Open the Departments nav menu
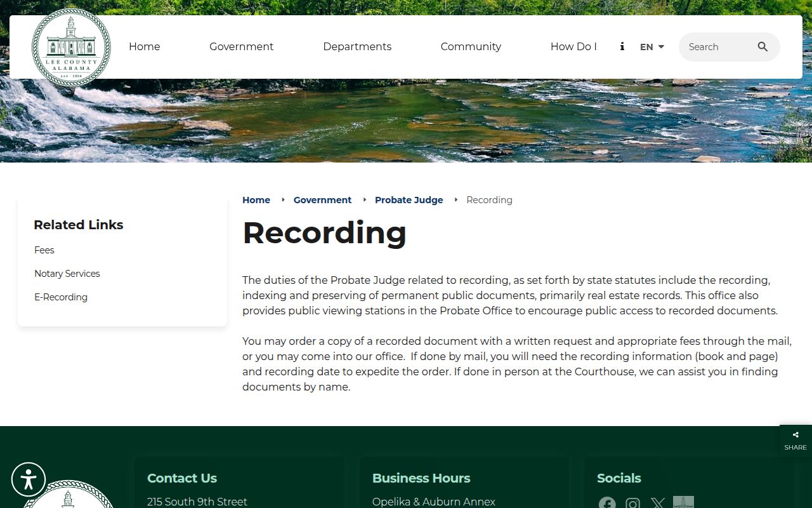 point(357,46)
